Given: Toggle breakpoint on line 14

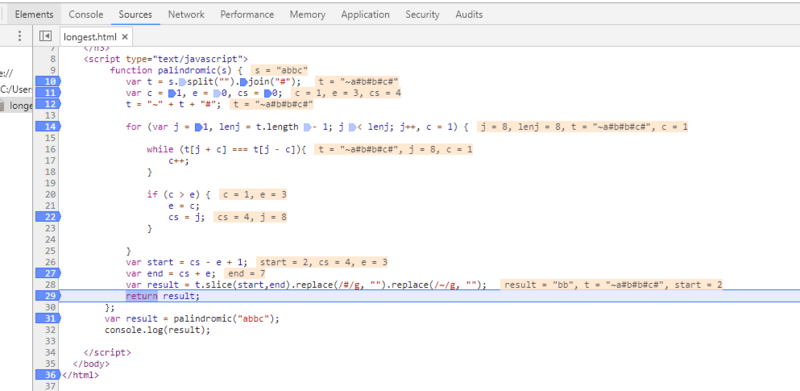Looking at the screenshot, I should pos(48,126).
